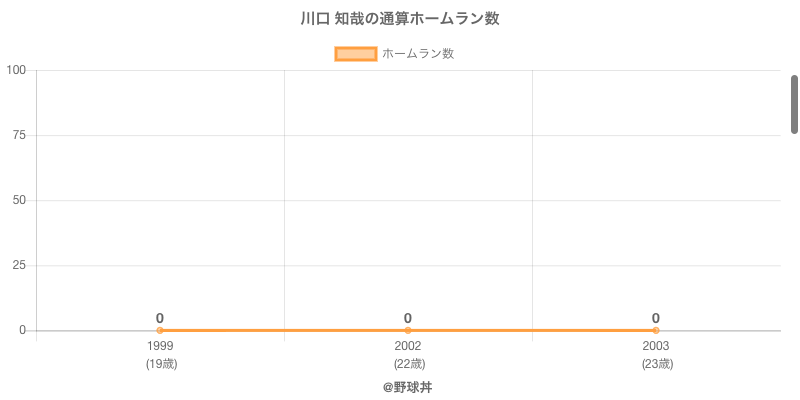
Task: Toggle the ホームラン数 legend label
Action: [x=418, y=54]
